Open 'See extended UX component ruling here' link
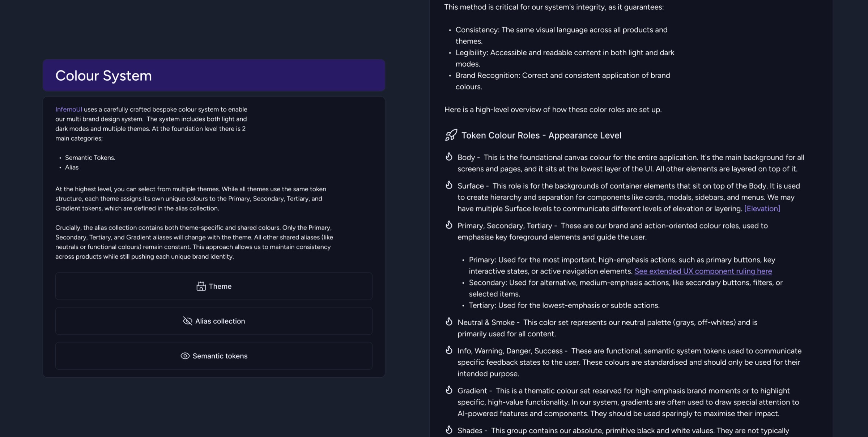This screenshot has height=437, width=868. (x=703, y=271)
